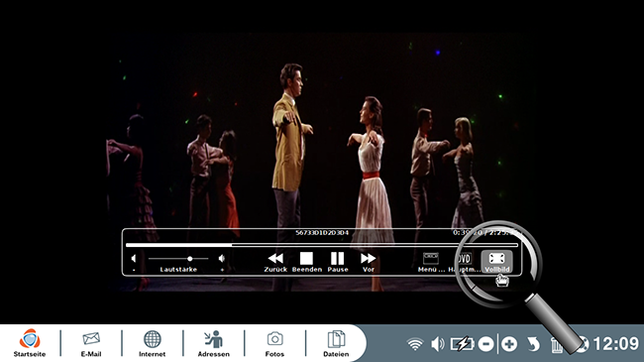Screen dimensions: 644x362
Task: Open Dateien file manager
Action: tap(336, 343)
